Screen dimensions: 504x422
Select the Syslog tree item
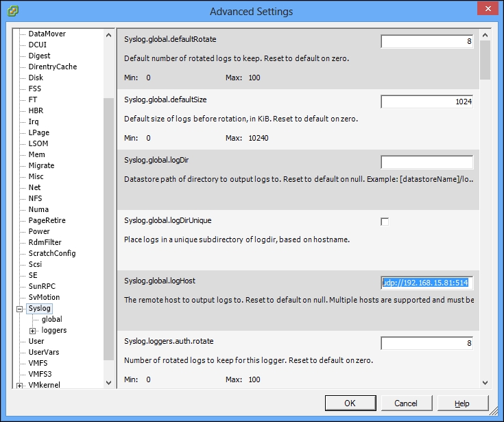click(x=39, y=308)
